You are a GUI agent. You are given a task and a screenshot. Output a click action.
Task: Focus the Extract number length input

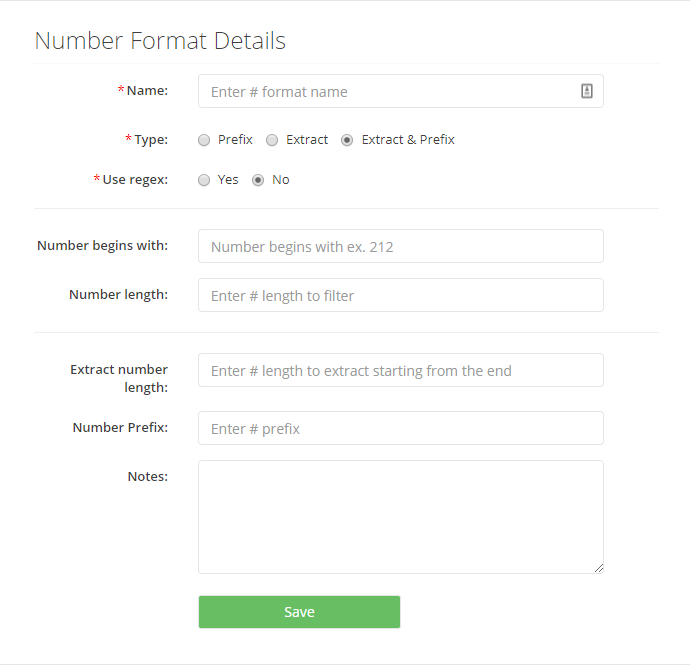click(x=400, y=370)
